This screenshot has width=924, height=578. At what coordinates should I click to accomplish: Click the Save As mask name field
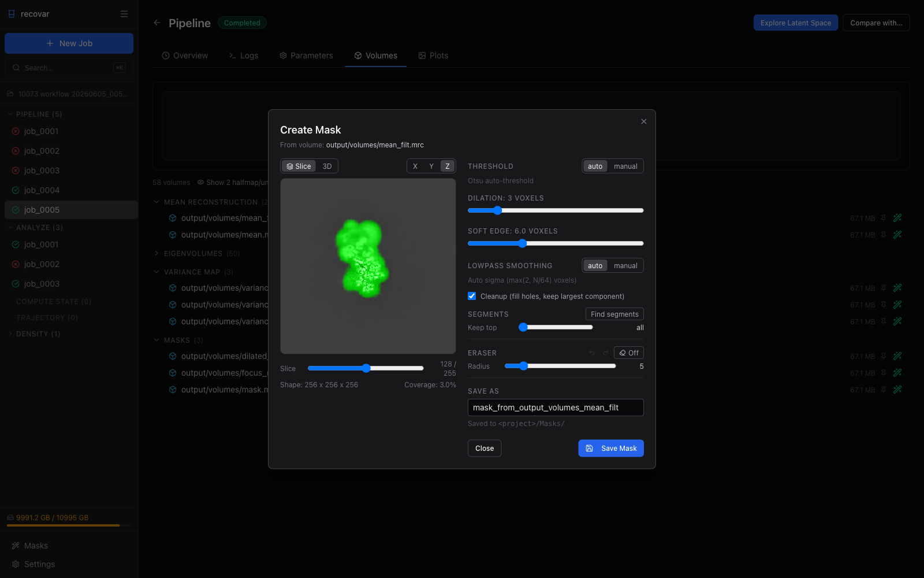coord(556,407)
